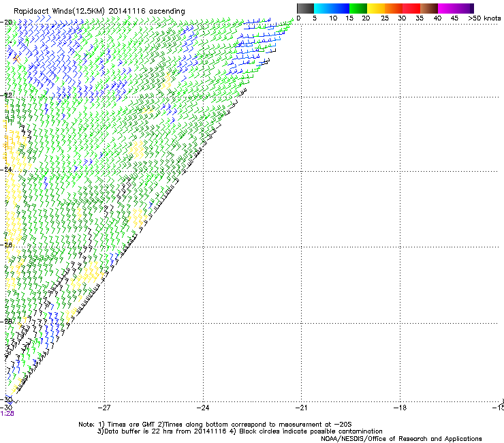The height and width of the screenshot is (443, 504).
Task: Click the '-24' latitude axis label
Action: (x=6, y=170)
